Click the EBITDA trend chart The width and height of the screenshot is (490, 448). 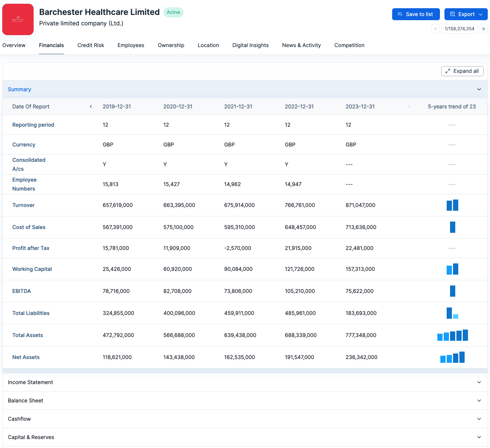coord(453,291)
